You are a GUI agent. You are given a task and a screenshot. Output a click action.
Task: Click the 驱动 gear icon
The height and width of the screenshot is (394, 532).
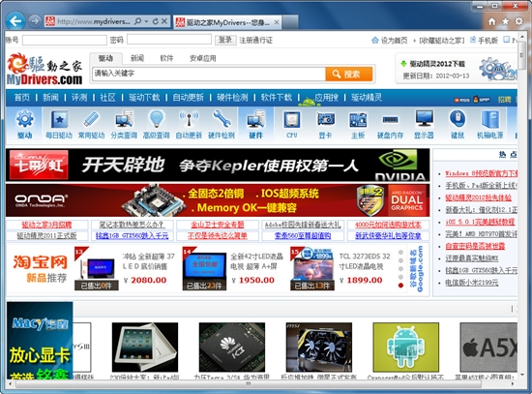[x=24, y=124]
